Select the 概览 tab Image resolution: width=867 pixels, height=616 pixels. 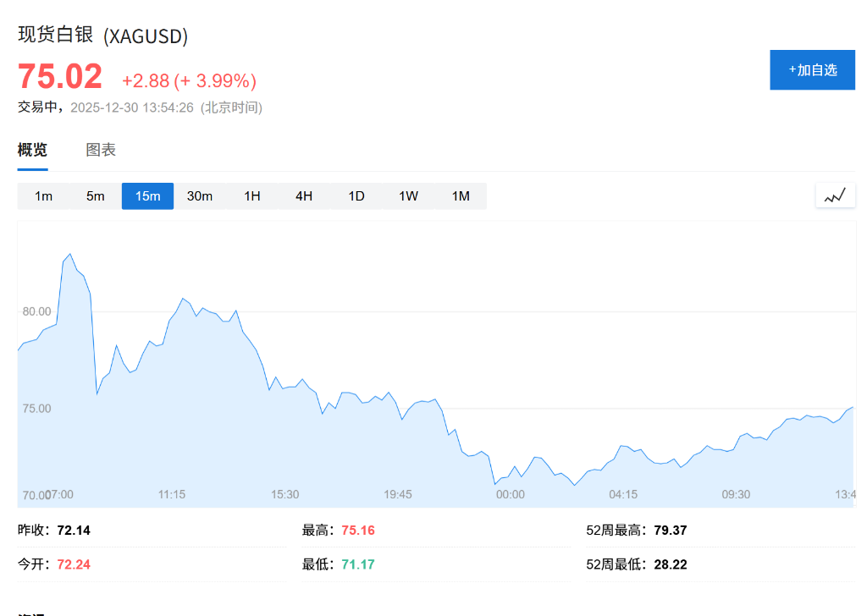tap(32, 150)
